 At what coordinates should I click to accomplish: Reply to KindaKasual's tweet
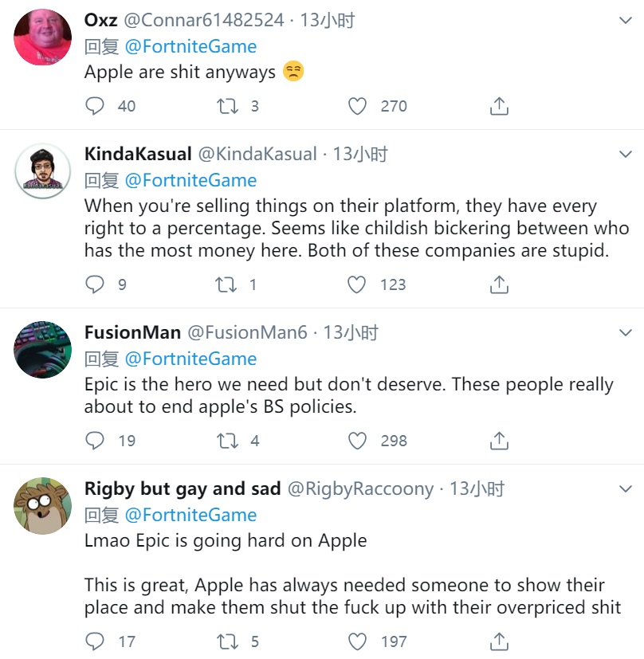click(95, 284)
